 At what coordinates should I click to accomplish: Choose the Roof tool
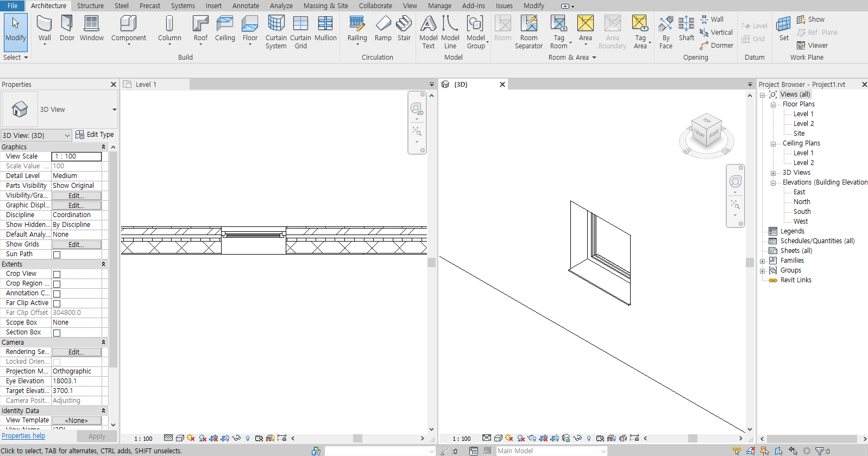(x=200, y=29)
